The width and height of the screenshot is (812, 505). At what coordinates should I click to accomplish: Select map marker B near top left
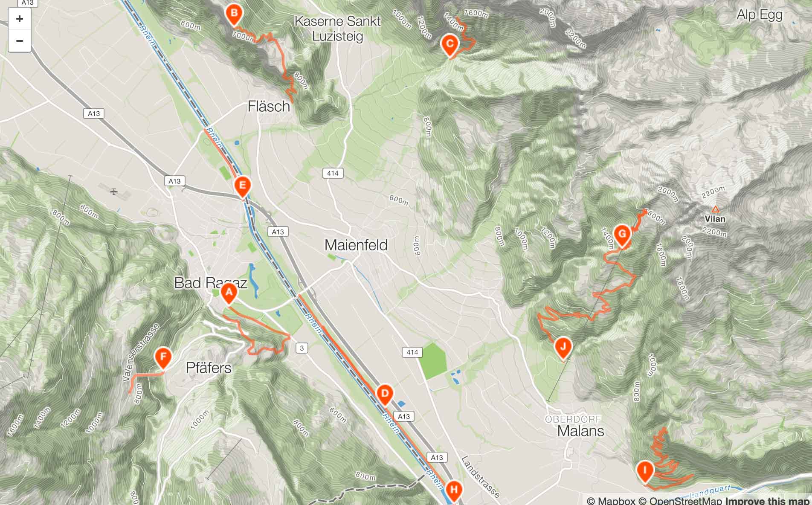234,15
